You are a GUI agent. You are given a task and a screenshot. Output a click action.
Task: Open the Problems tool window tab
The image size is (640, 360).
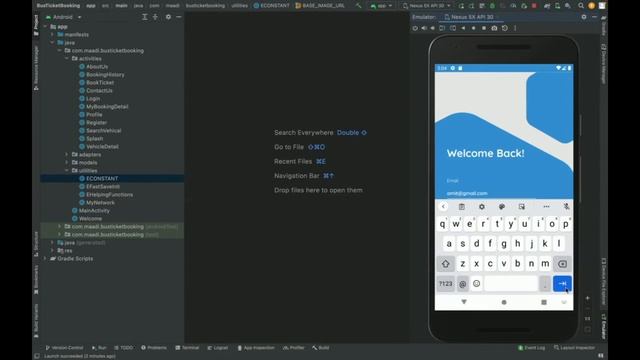(154, 348)
